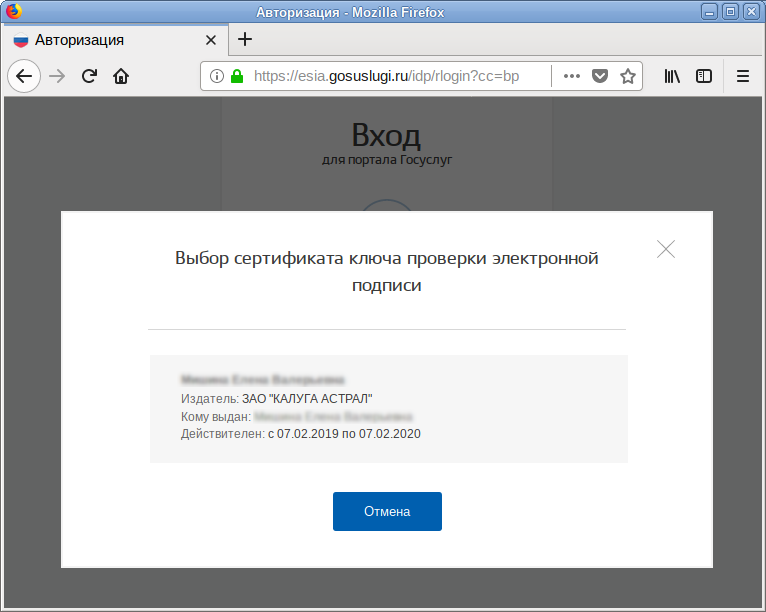Minimize the Firefox window
This screenshot has height=612, width=766.
click(x=709, y=12)
